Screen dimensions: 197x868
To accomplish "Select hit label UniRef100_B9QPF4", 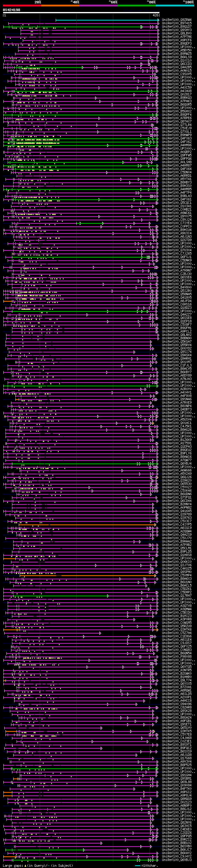I will point(177,115).
